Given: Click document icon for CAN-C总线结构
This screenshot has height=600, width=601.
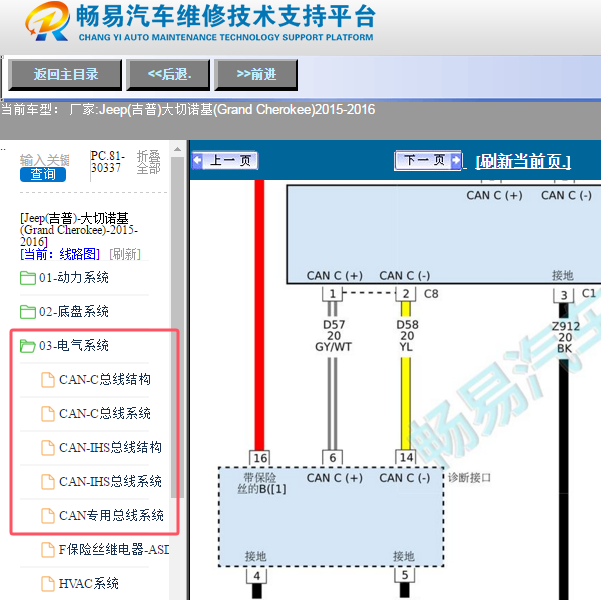Looking at the screenshot, I should pos(48,380).
